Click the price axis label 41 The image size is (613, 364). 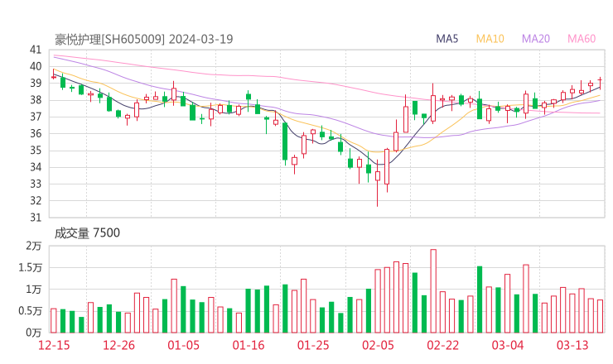point(36,50)
